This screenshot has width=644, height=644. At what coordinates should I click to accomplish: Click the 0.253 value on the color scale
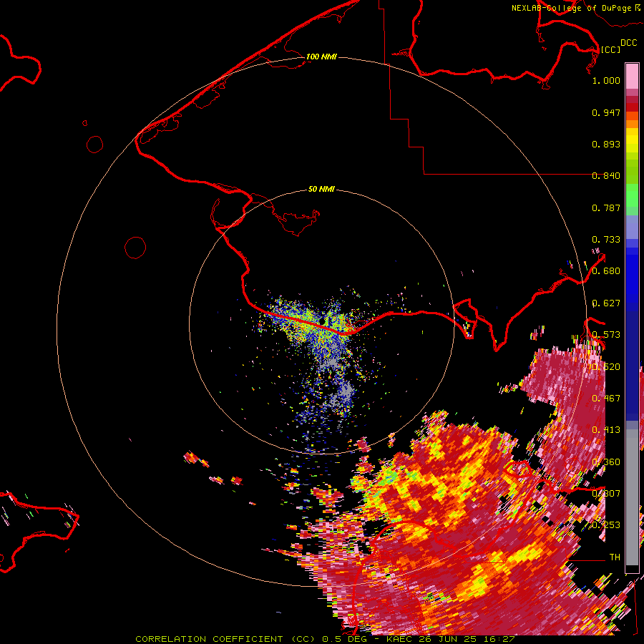click(606, 525)
